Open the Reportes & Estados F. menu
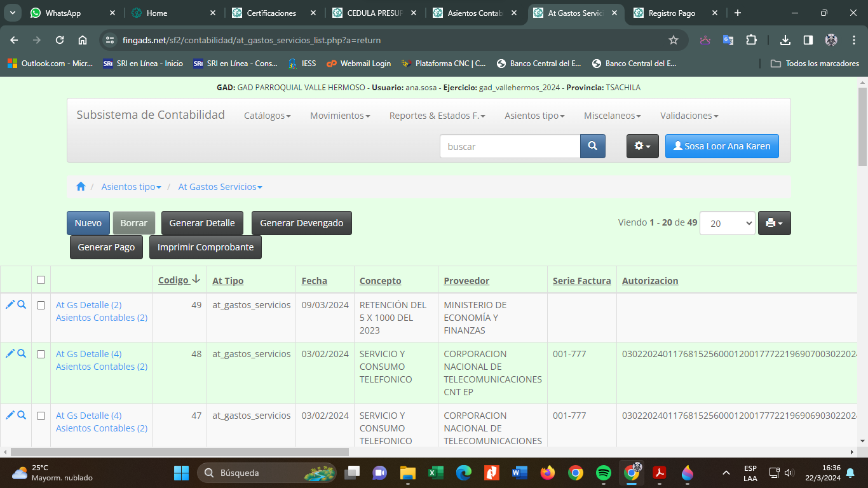This screenshot has width=868, height=488. [x=437, y=116]
